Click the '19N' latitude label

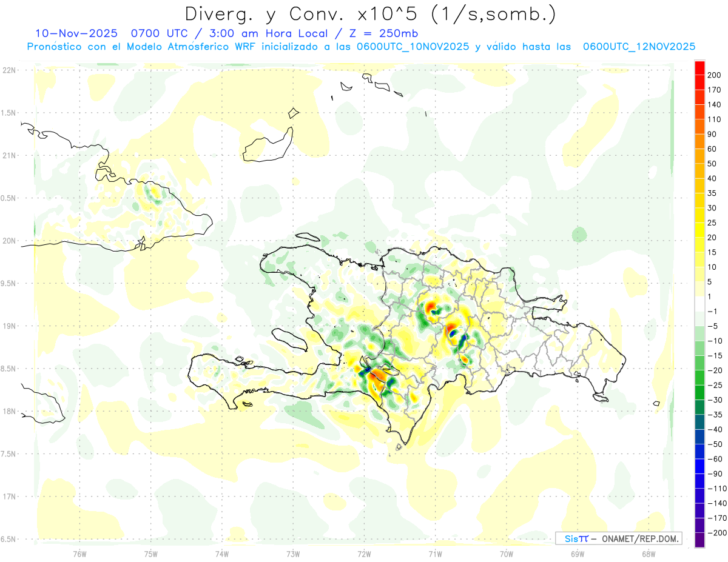(9, 326)
